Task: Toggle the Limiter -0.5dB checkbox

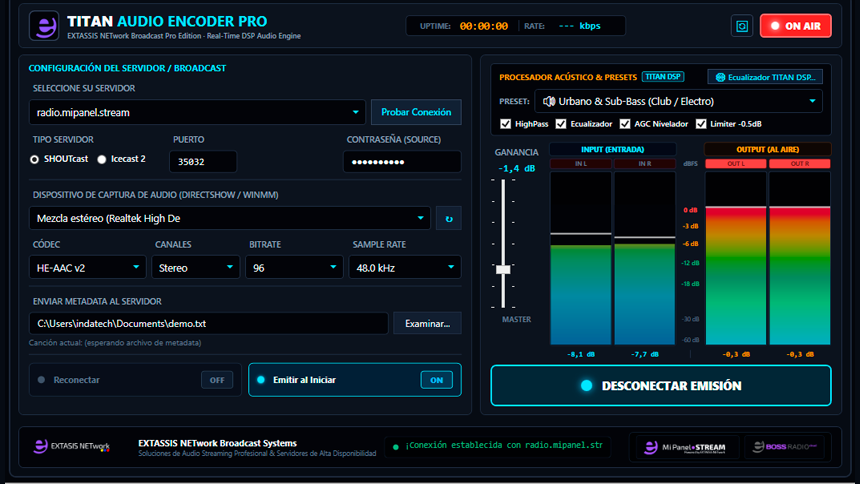Action: [701, 124]
